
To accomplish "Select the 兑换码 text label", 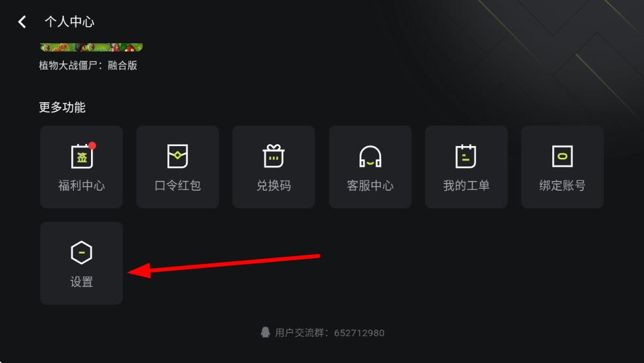I will coord(274,185).
